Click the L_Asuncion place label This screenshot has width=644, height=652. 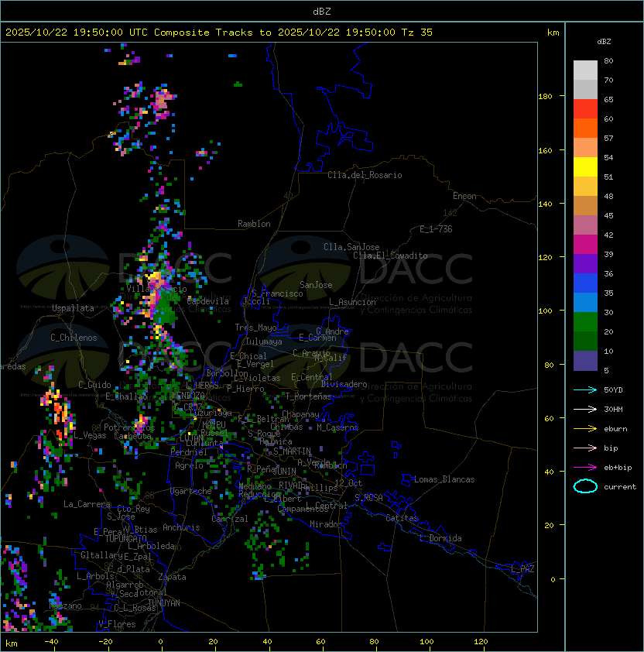pyautogui.click(x=352, y=302)
